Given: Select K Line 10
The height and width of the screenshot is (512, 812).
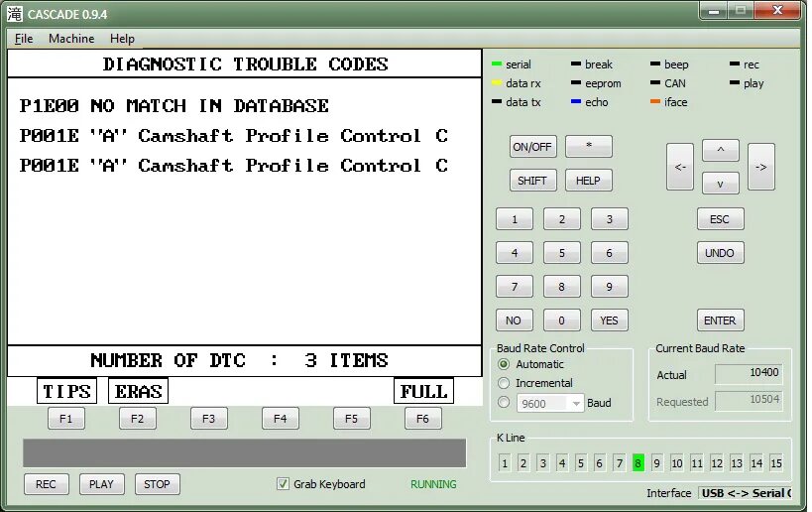Looking at the screenshot, I should pyautogui.click(x=677, y=463).
